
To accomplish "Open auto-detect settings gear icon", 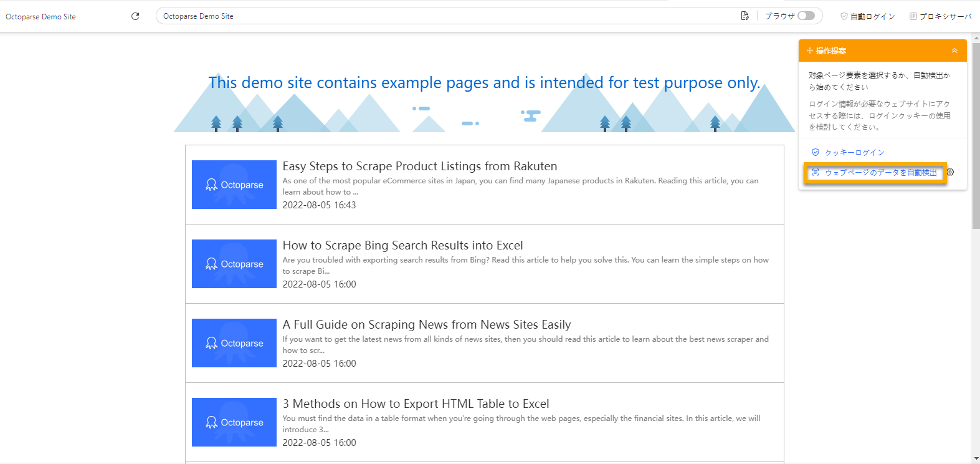I will 950,172.
